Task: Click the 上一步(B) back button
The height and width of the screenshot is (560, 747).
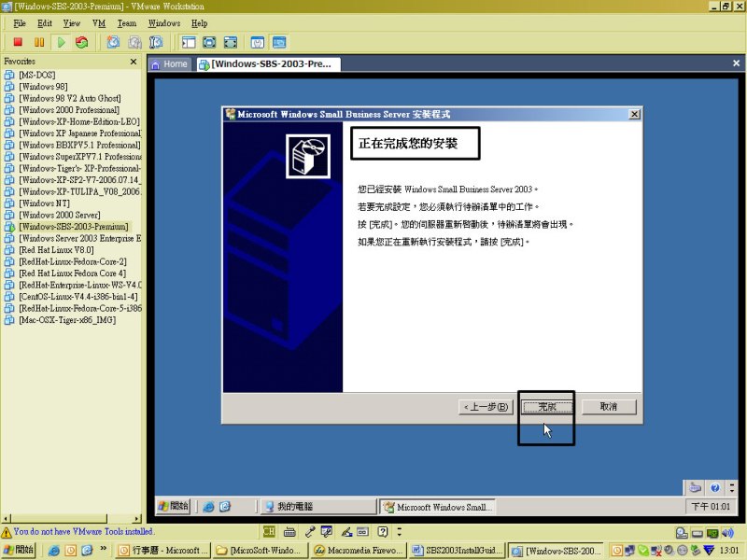Action: 486,407
